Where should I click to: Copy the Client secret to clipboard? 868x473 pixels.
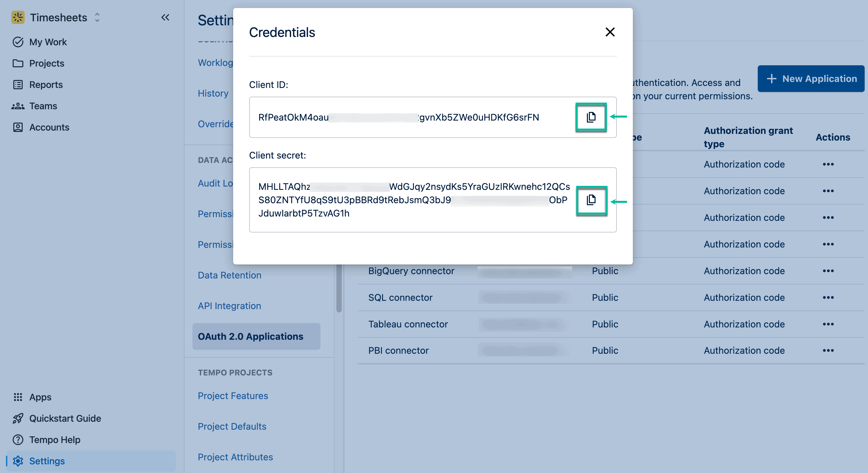tap(592, 200)
